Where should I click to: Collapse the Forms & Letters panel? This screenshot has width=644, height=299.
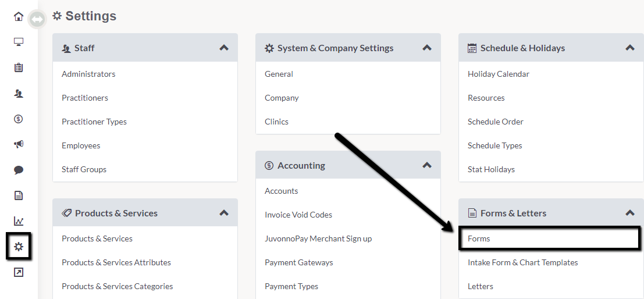[x=630, y=213]
